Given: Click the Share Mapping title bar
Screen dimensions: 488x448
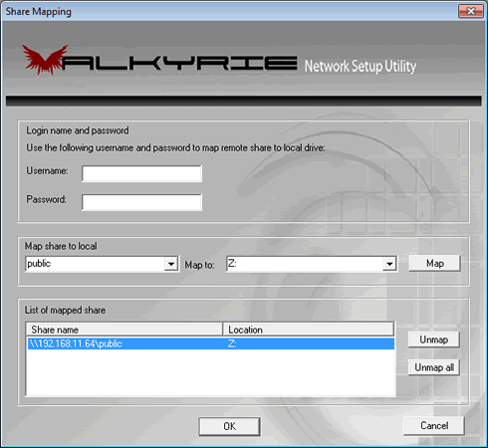Looking at the screenshot, I should tap(229, 11).
